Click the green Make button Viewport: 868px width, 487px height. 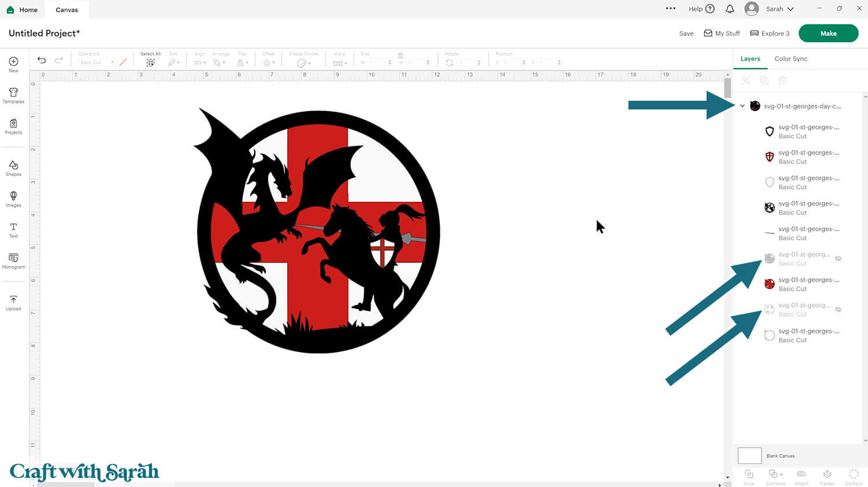click(x=828, y=34)
